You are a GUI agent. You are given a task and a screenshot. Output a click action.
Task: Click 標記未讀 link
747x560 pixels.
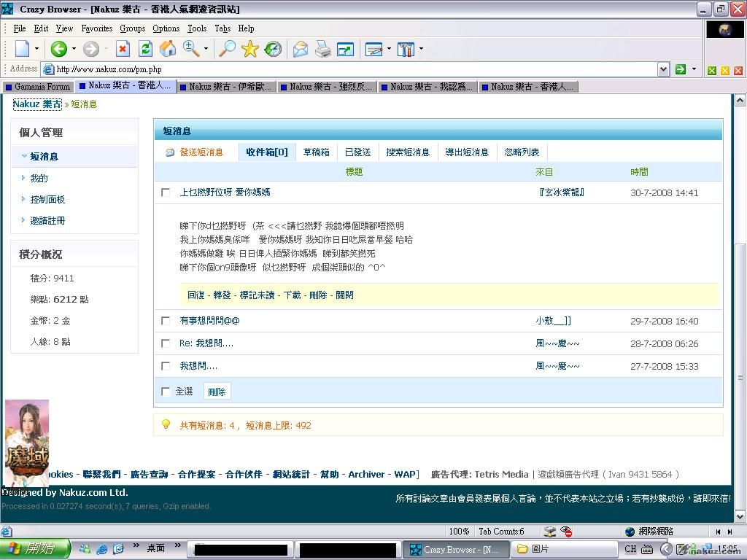(257, 295)
